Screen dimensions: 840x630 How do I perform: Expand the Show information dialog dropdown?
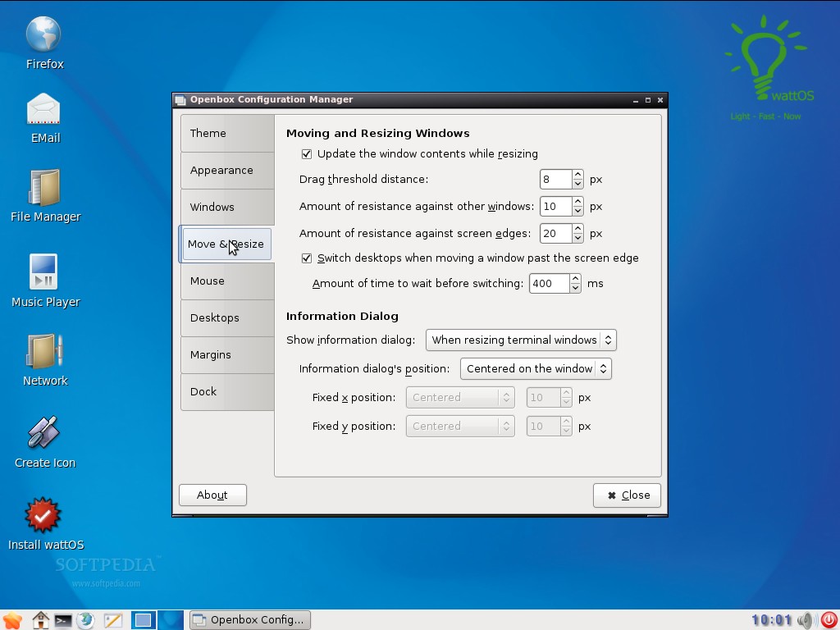click(x=521, y=340)
